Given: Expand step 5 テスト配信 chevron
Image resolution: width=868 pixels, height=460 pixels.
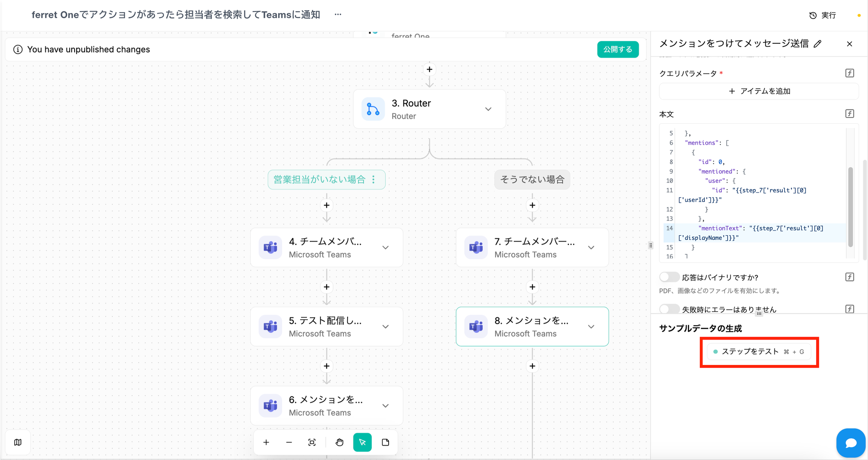Looking at the screenshot, I should coord(385,326).
